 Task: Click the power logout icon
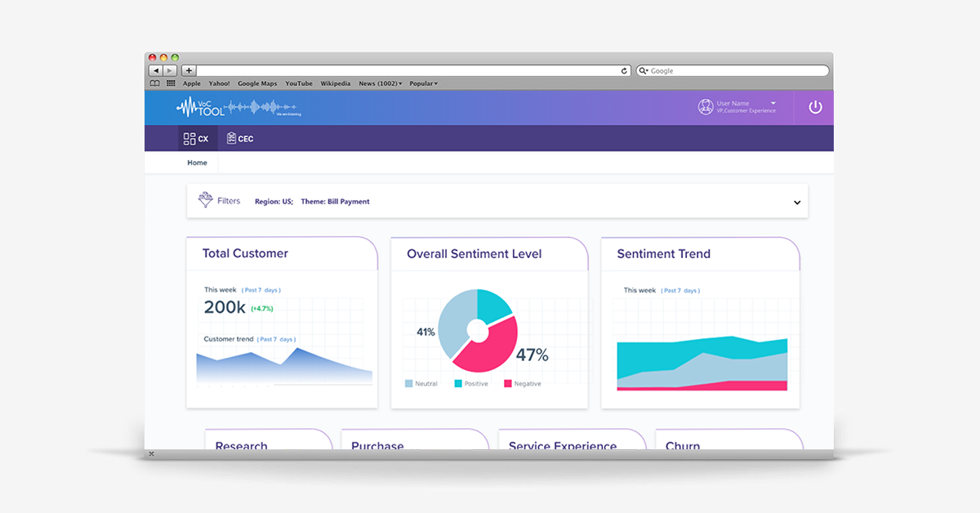pyautogui.click(x=815, y=107)
